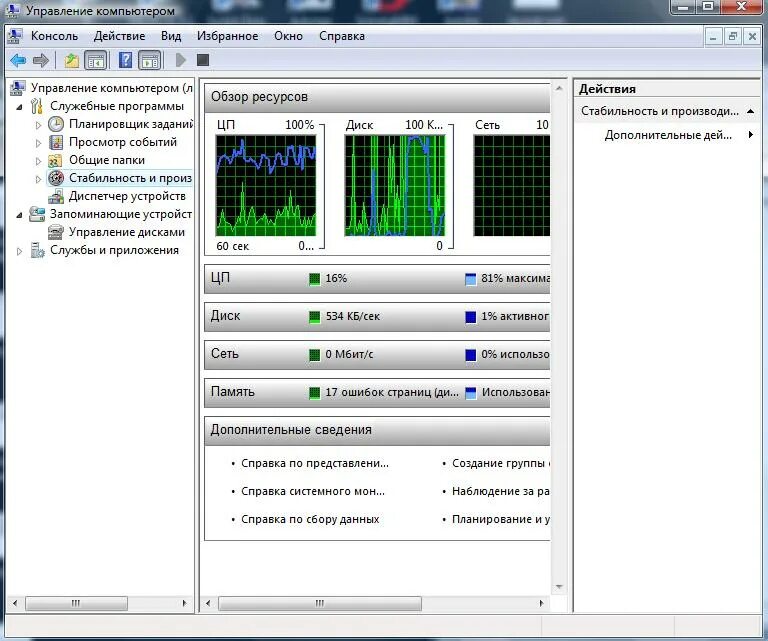Viewport: 768px width, 641px height.
Task: Expand the Просмотр событий node
Action: [38, 143]
